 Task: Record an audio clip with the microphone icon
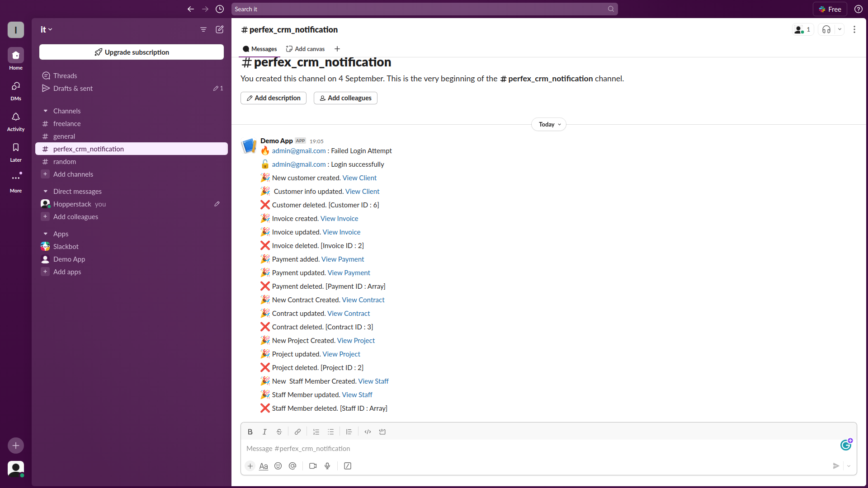pos(328,466)
